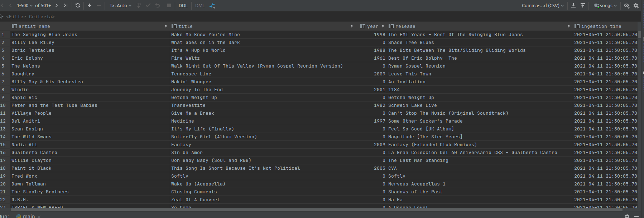The width and height of the screenshot is (644, 218).
Task: Sort by artist_name using sort arrows
Action: click(x=166, y=26)
